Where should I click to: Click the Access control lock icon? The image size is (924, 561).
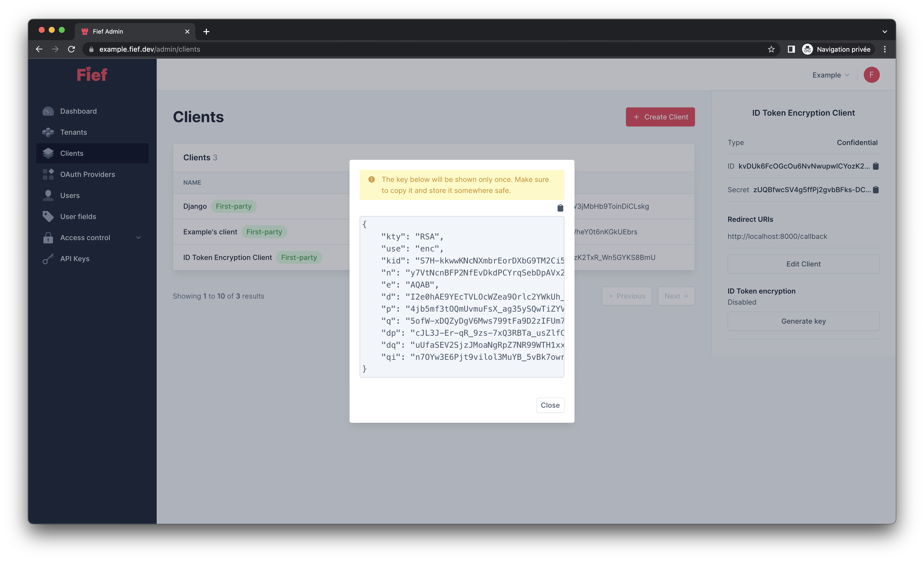48,237
